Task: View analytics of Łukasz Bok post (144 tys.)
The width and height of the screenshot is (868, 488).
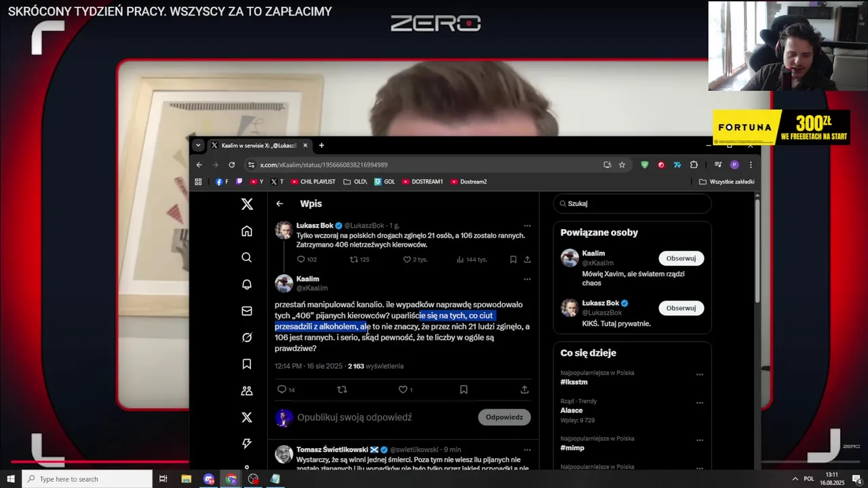Action: pyautogui.click(x=471, y=260)
